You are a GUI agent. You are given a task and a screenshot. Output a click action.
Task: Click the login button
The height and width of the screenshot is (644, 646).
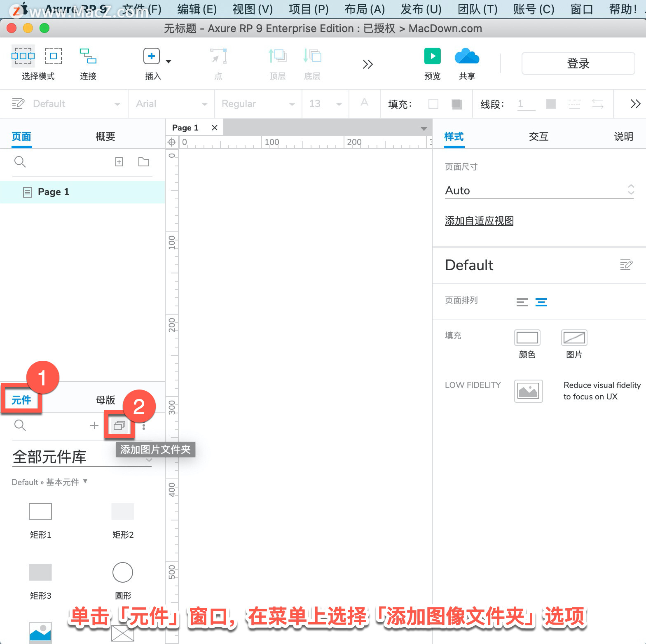point(578,63)
